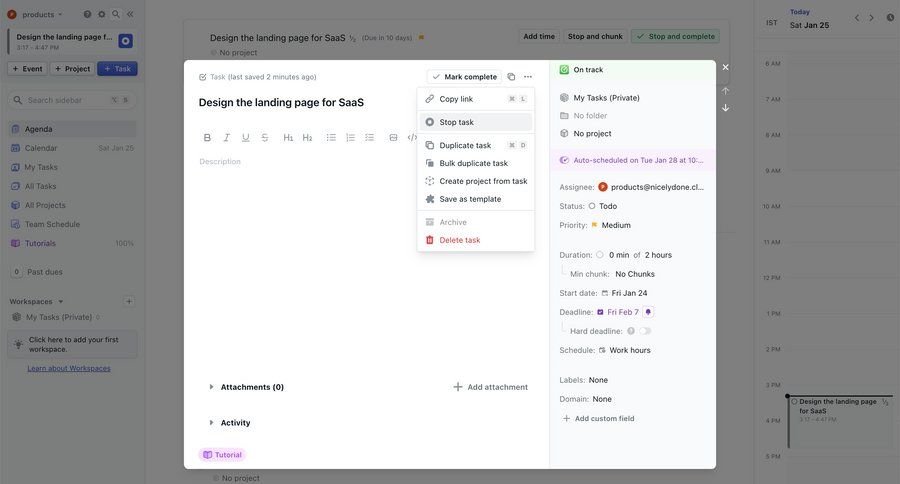Screen dimensions: 900x484
Task: Click the Search sidebar field
Action: (72, 100)
